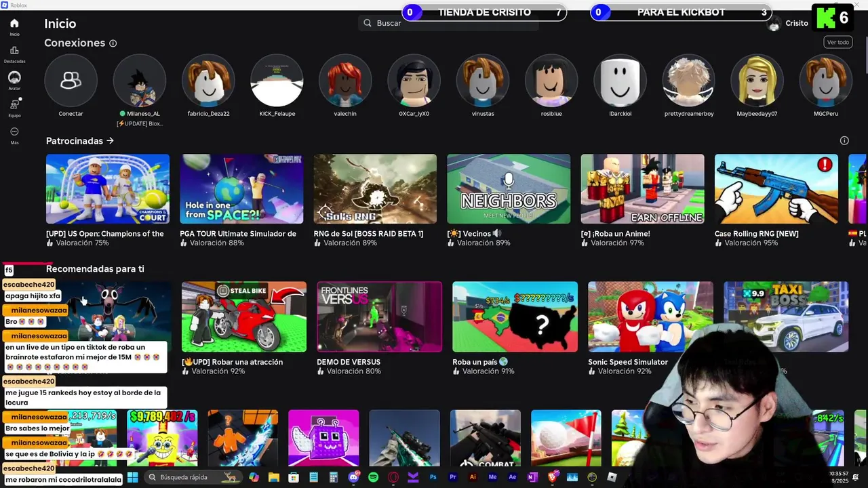
Task: Open IDarckiol's profile avatar
Action: 620,81
